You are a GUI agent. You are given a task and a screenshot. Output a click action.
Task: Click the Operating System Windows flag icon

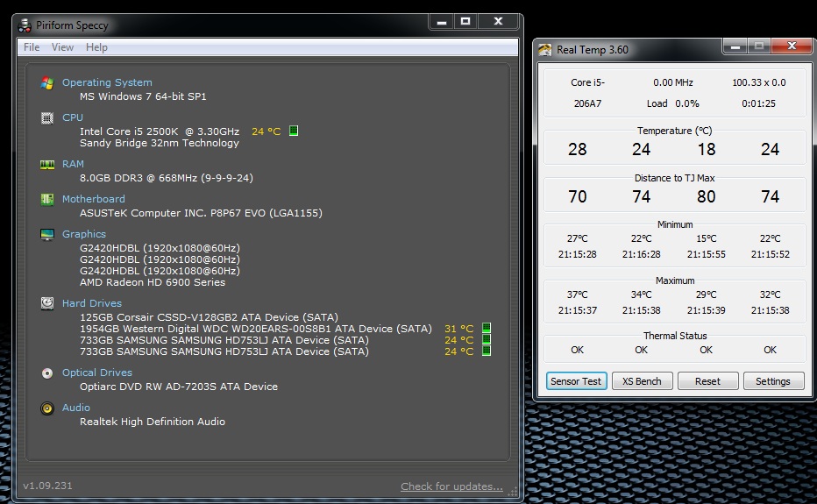(x=47, y=83)
